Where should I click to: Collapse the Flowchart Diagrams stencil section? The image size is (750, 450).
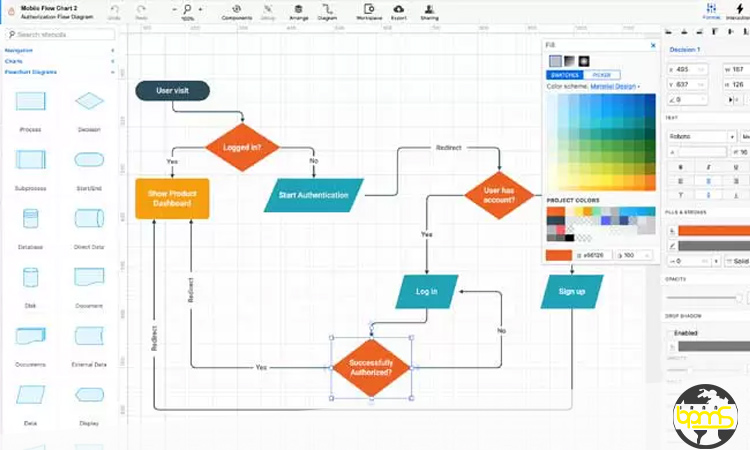click(112, 72)
